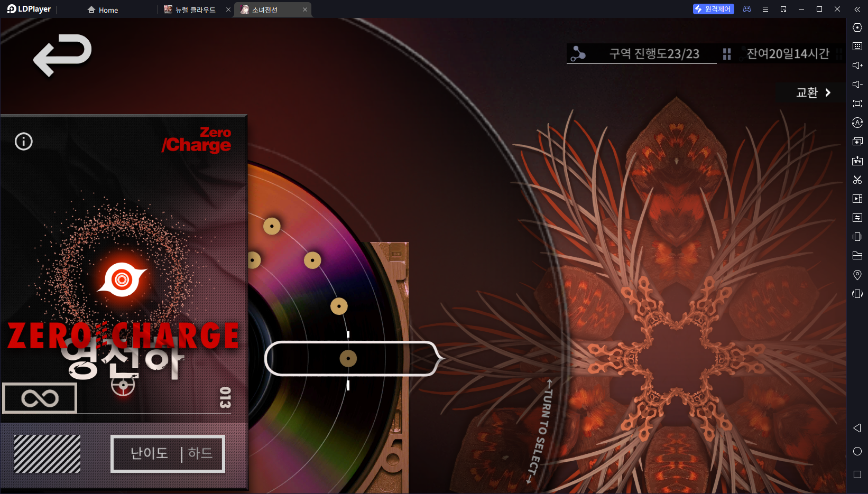Click the LDPlayer logo
Screen dimensions: 868x494
pos(29,9)
